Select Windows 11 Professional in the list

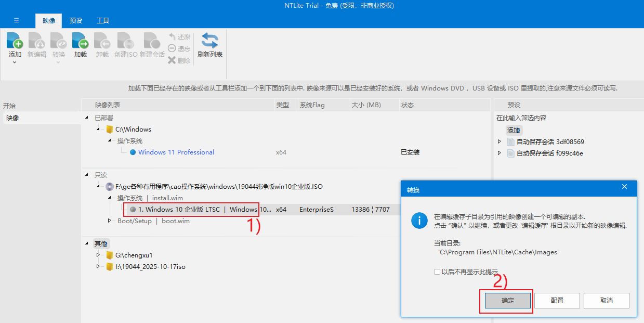tap(176, 152)
